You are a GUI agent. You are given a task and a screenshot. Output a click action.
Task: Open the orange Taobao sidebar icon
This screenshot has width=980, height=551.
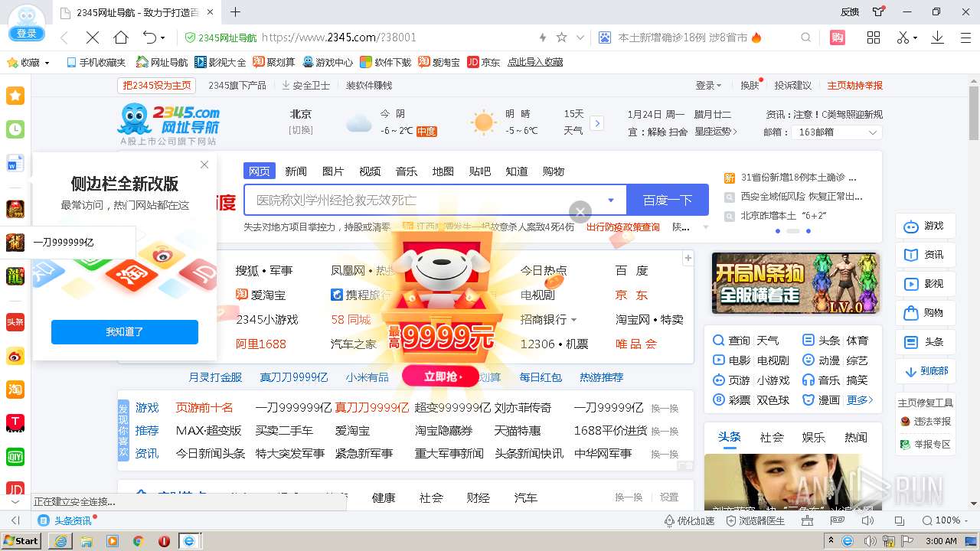15,390
